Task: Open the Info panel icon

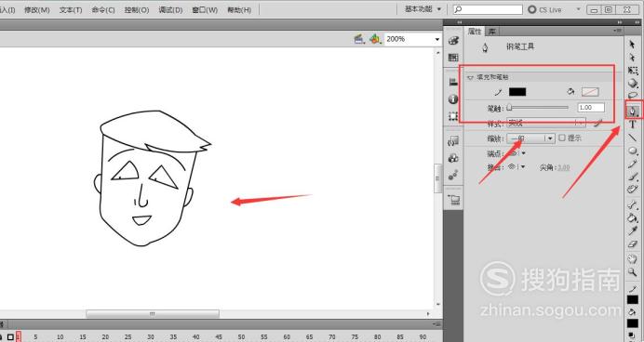Action: tap(453, 99)
